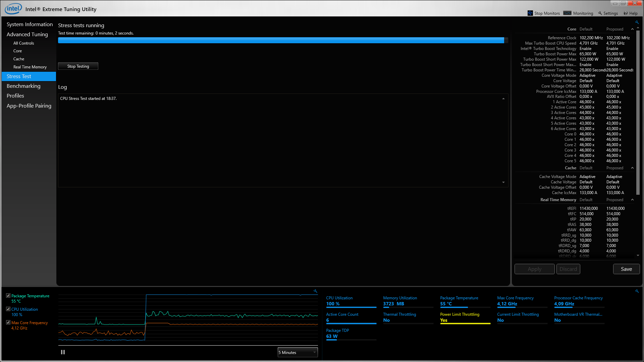Click wrench icon above monitoring graph

315,291
